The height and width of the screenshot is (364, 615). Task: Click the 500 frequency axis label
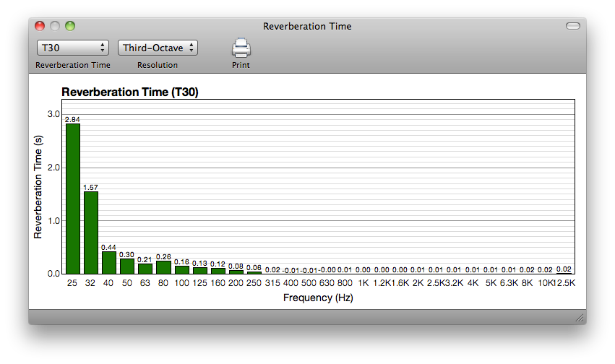click(309, 283)
